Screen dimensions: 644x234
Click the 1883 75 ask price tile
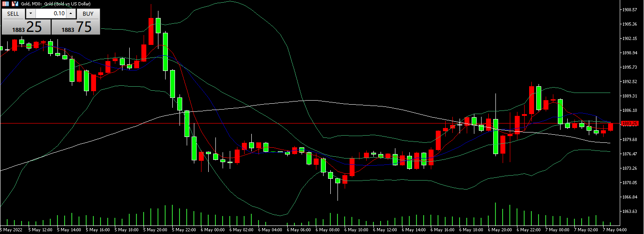pos(76,27)
